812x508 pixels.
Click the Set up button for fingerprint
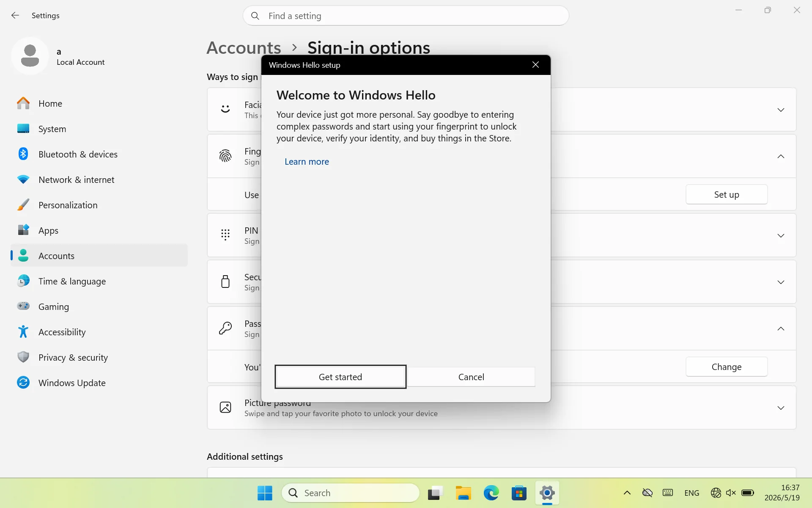tap(727, 194)
